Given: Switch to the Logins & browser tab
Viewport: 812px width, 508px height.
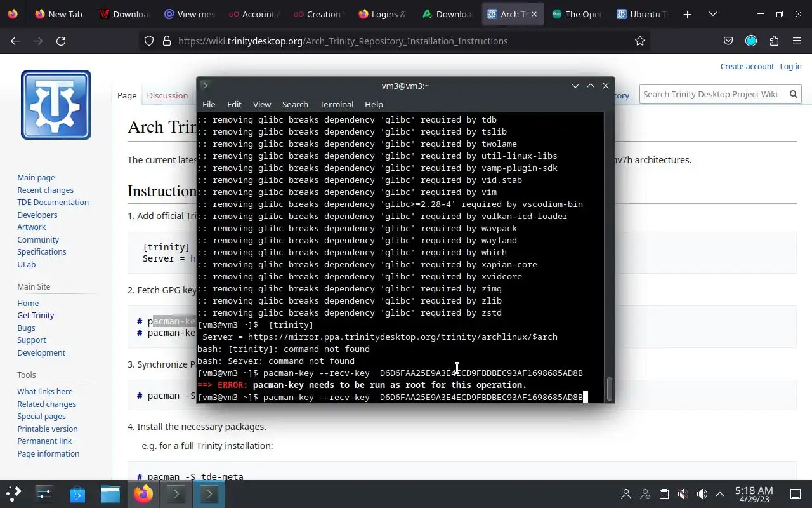Looking at the screenshot, I should click(383, 13).
